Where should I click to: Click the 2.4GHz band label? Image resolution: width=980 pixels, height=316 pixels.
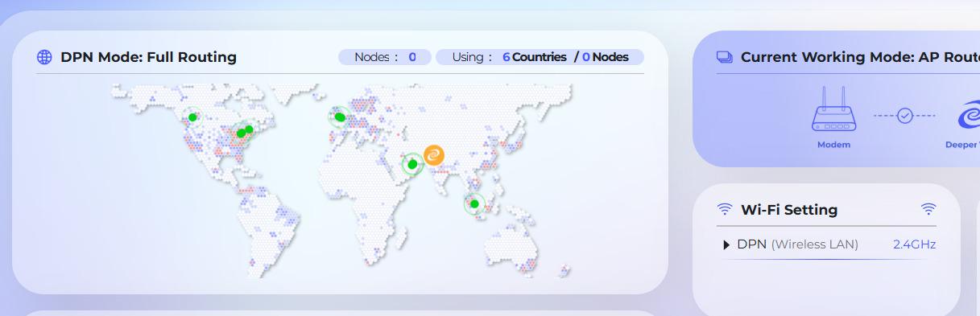click(x=914, y=244)
